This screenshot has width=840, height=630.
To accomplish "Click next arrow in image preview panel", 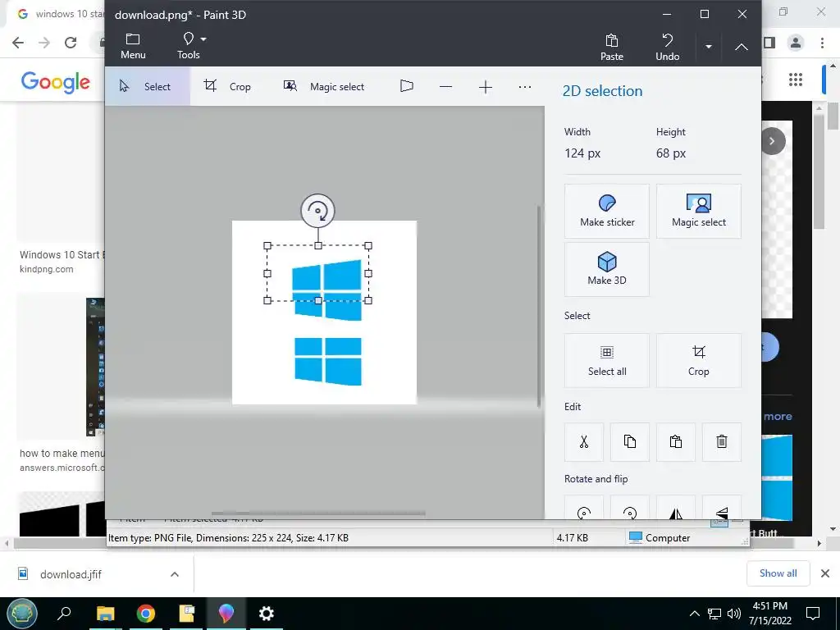I will click(772, 141).
